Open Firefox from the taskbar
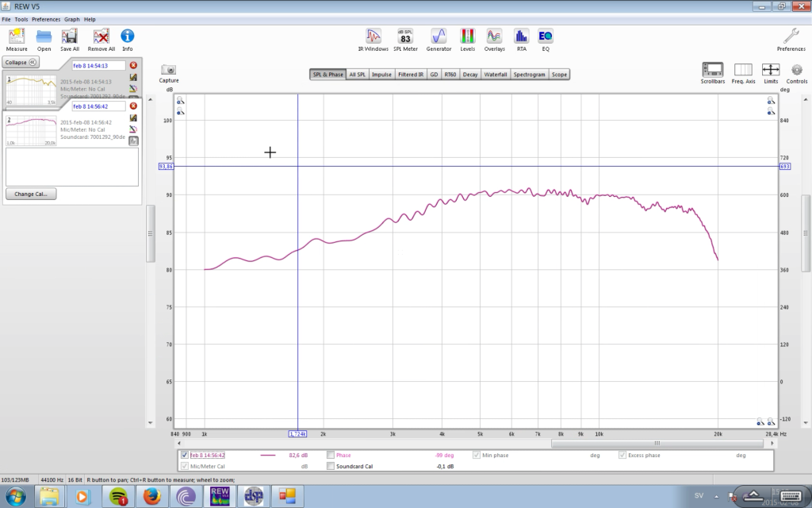Image resolution: width=812 pixels, height=508 pixels. (151, 497)
